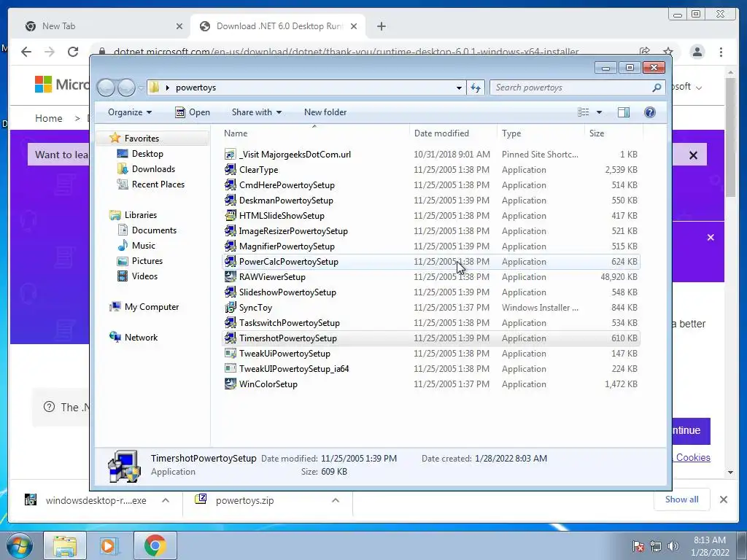Select the RAWViewerSetup file icon
Image resolution: width=747 pixels, height=560 pixels.
tap(230, 276)
